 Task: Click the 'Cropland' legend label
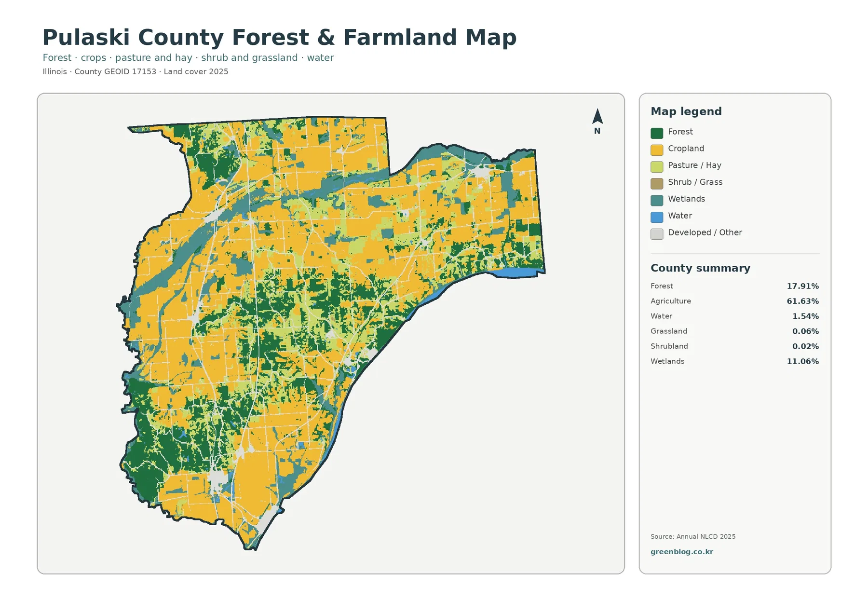point(686,149)
